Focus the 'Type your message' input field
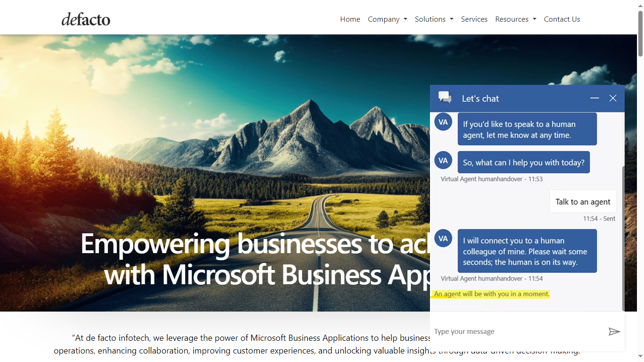Image resolution: width=644 pixels, height=362 pixels. (519, 331)
